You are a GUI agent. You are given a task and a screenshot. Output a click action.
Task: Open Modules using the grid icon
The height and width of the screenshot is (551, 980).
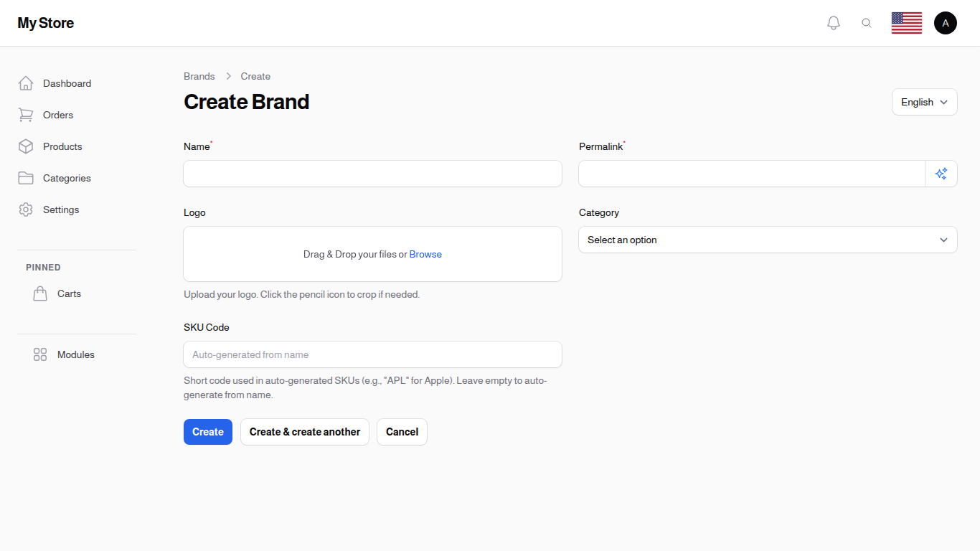coord(40,354)
